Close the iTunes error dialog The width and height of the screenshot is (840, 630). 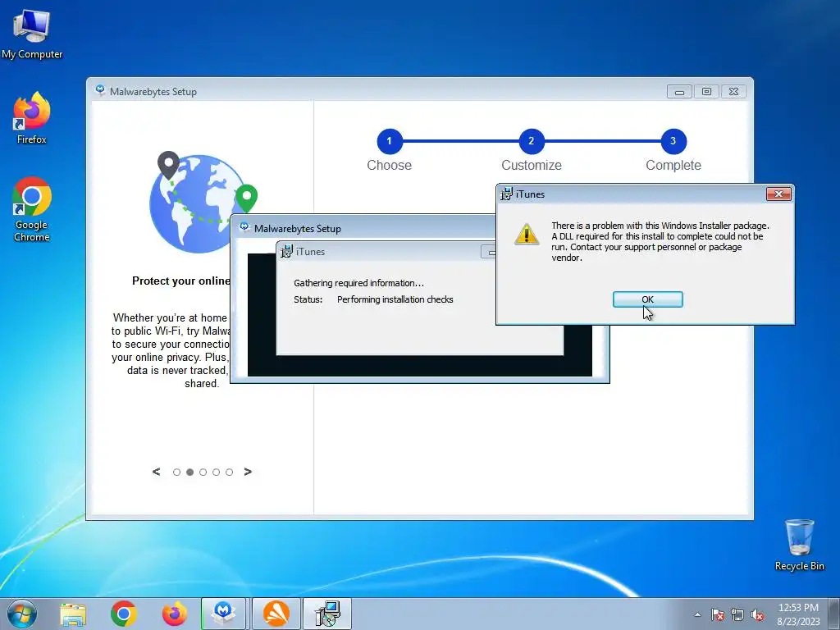[x=778, y=194]
